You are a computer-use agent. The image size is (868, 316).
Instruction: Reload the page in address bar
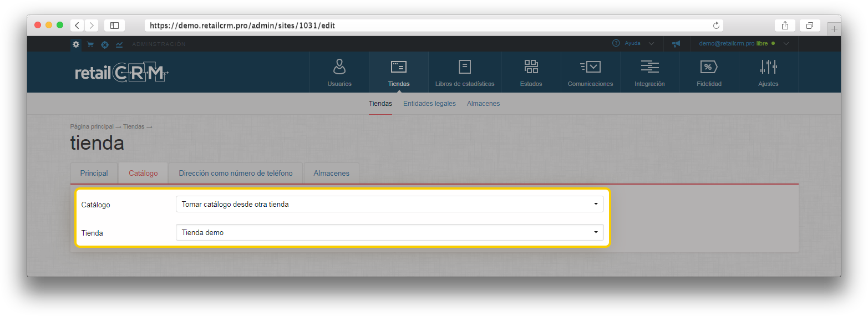click(x=716, y=26)
